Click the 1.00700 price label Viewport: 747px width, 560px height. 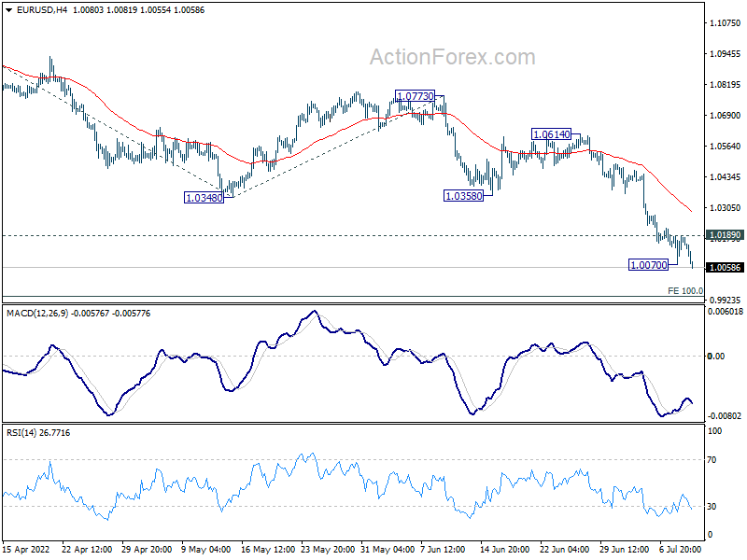point(648,265)
